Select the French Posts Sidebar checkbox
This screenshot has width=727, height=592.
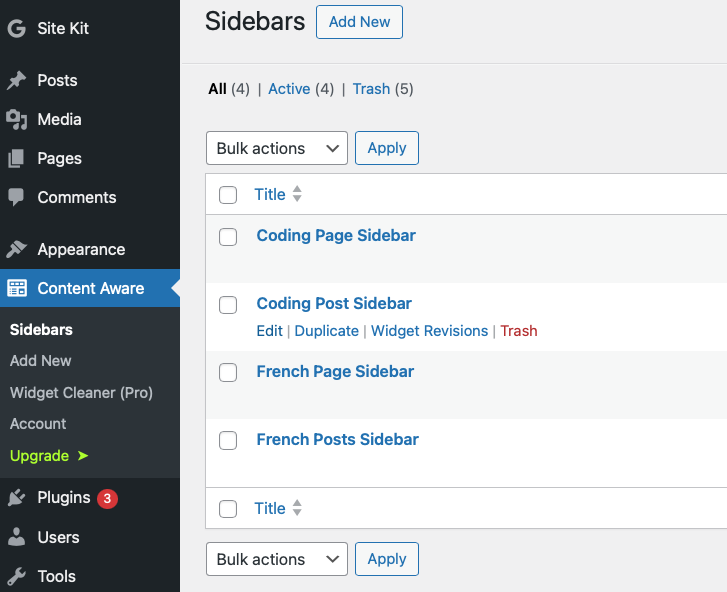pos(228,440)
